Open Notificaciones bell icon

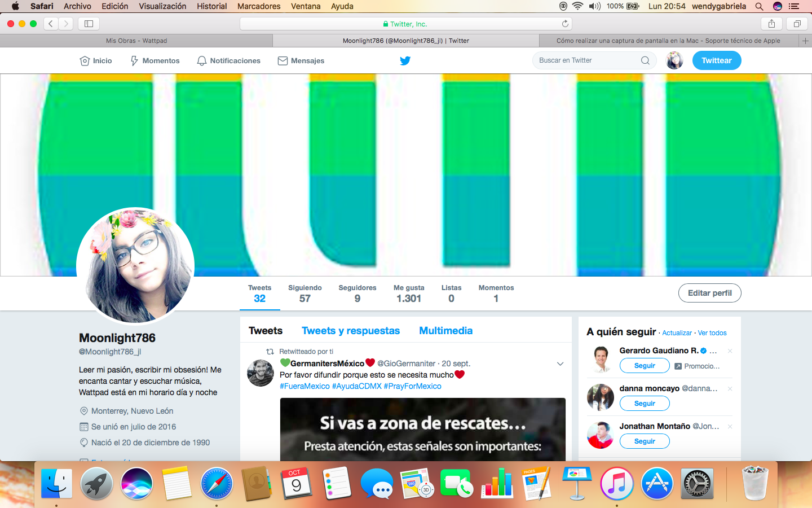[201, 61]
